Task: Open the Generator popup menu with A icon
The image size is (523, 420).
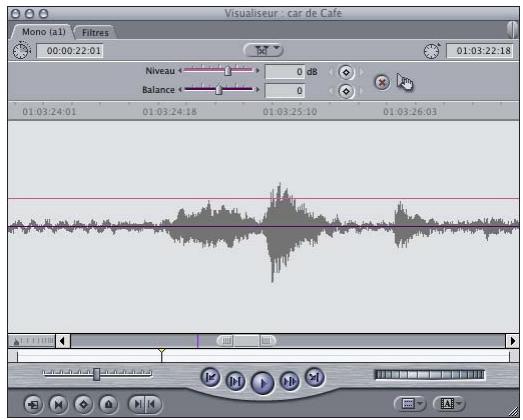Action: tap(449, 404)
